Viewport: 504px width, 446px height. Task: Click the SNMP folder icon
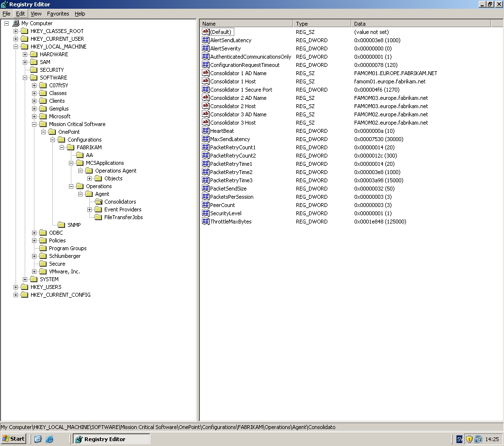62,225
